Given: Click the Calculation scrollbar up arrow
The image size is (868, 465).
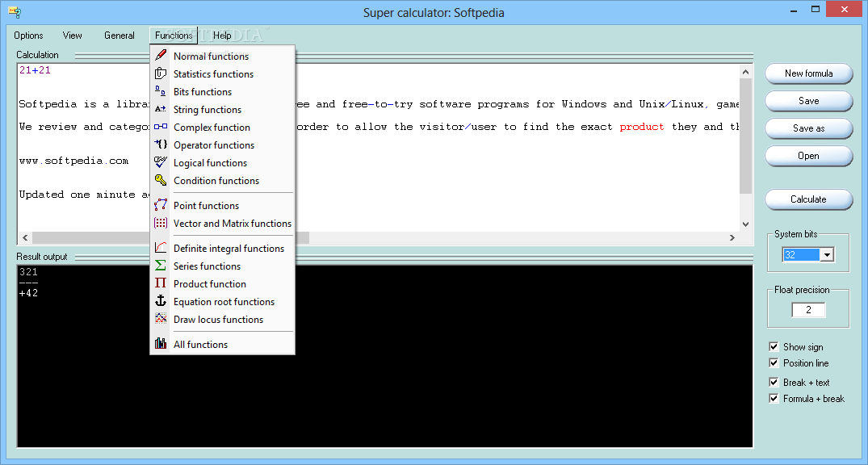Looking at the screenshot, I should coord(745,71).
